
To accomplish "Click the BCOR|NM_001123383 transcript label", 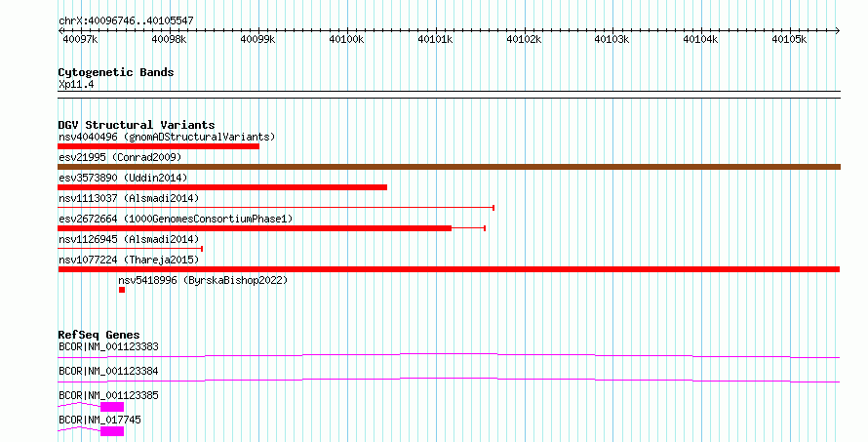I will click(108, 346).
